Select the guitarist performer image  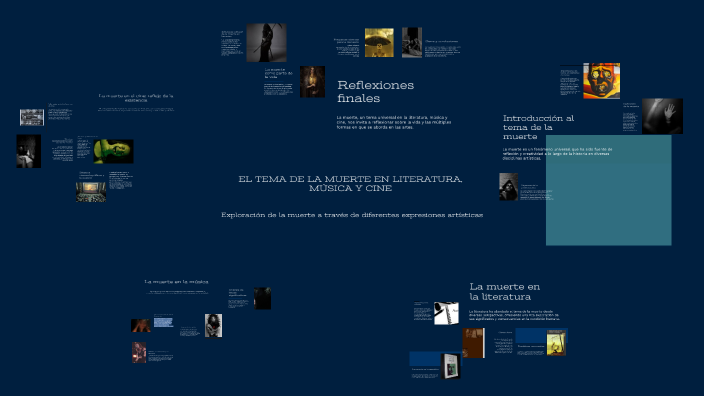[x=139, y=352]
